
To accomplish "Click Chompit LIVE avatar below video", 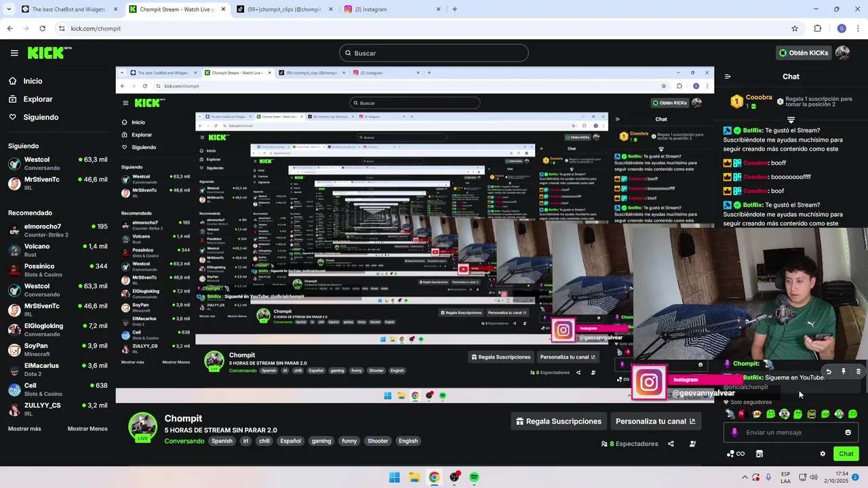I will coord(143,427).
